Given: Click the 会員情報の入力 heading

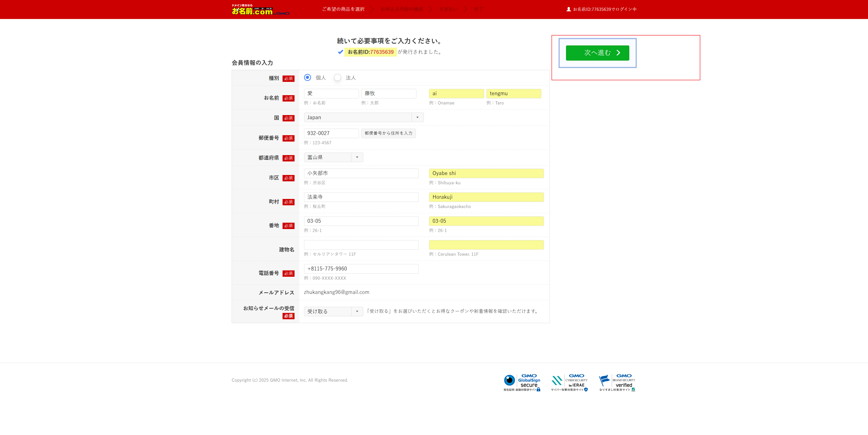Looking at the screenshot, I should (252, 63).
